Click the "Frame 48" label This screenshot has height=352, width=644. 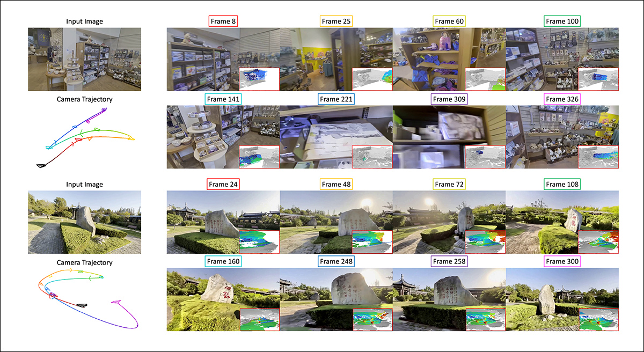336,184
